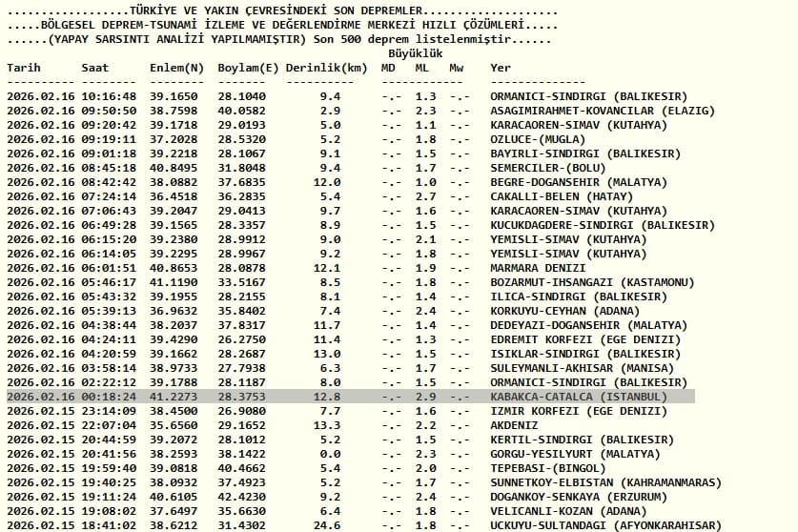The width and height of the screenshot is (798, 532).
Task: Select the 24.6 depth value for UCKUYU-SULTANDAGI
Action: (327, 525)
